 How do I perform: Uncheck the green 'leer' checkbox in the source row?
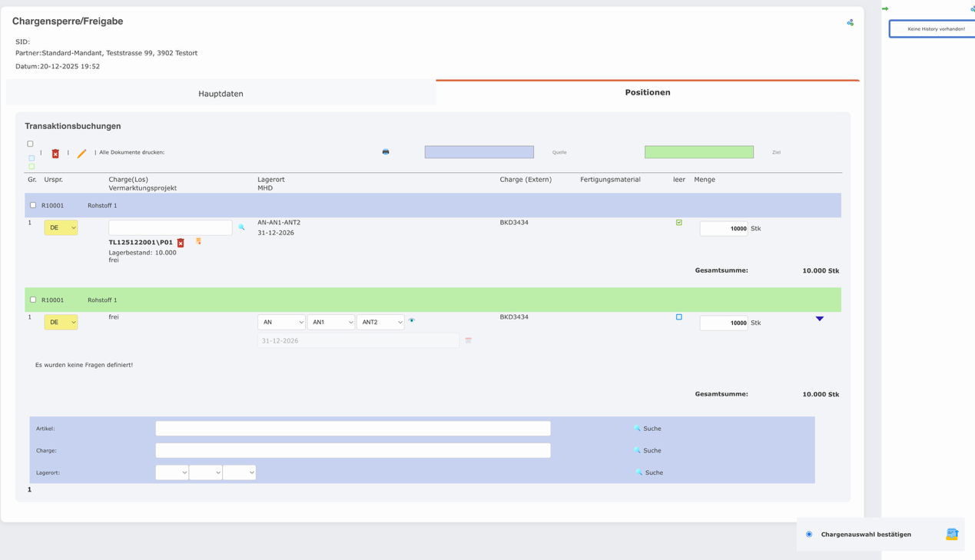[678, 223]
